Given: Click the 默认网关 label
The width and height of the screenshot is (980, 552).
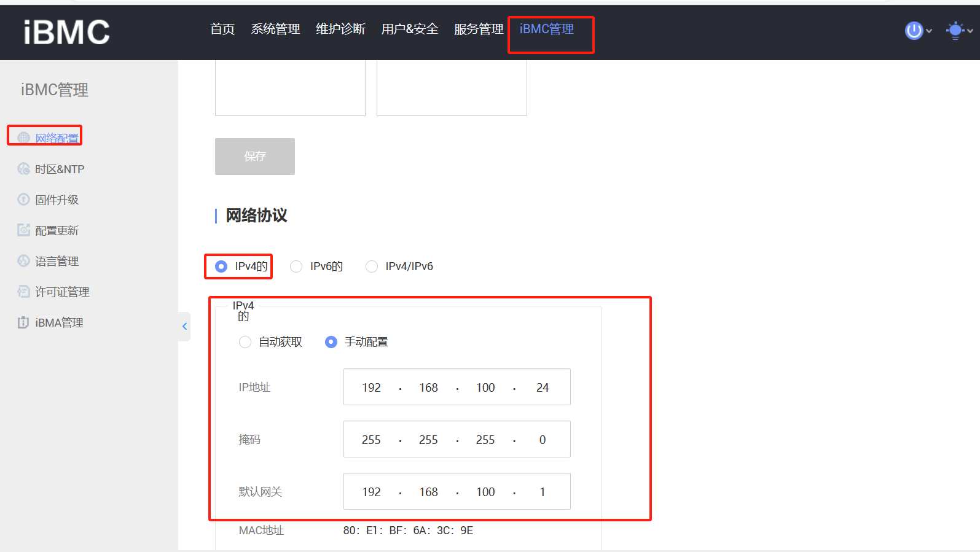Looking at the screenshot, I should [260, 492].
